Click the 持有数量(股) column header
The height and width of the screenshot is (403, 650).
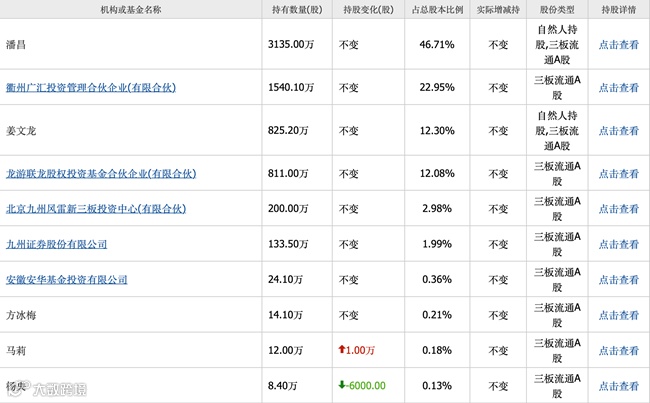pyautogui.click(x=297, y=10)
